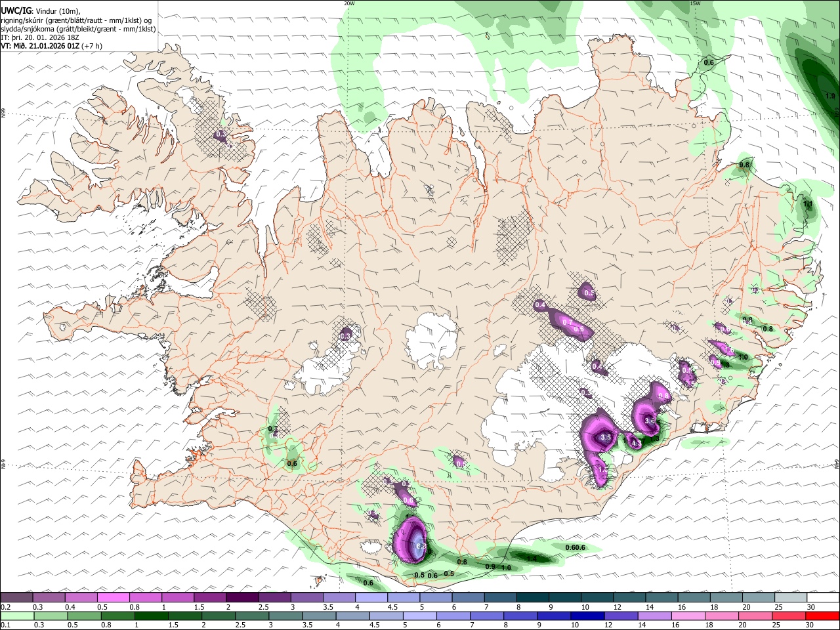This screenshot has width=840, height=630.
Task: Select lower legend swatch starting at 20
Action: (x=755, y=616)
